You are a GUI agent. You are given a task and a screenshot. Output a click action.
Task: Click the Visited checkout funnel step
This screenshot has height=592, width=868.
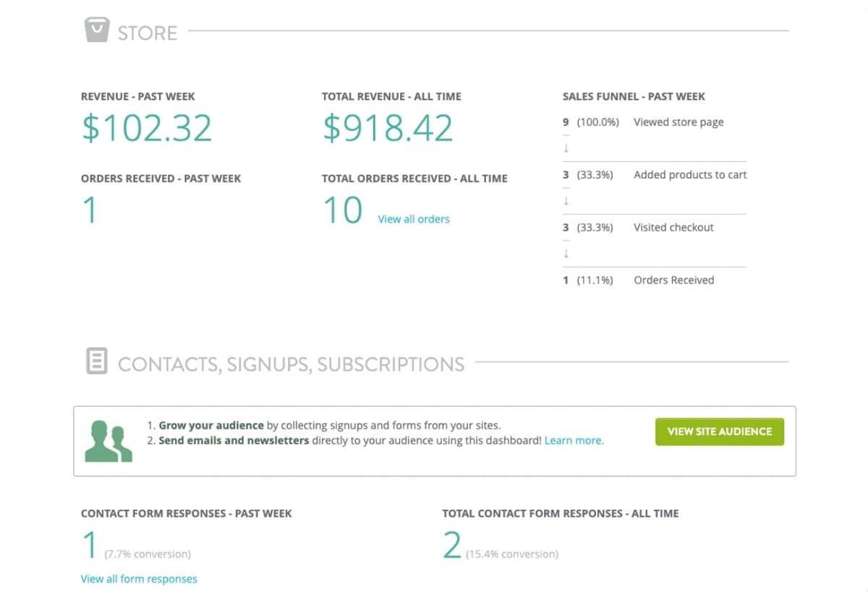(673, 228)
